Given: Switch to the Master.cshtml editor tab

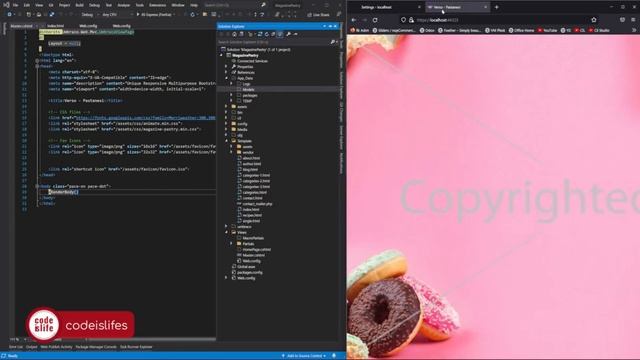Looking at the screenshot, I should tap(21, 26).
